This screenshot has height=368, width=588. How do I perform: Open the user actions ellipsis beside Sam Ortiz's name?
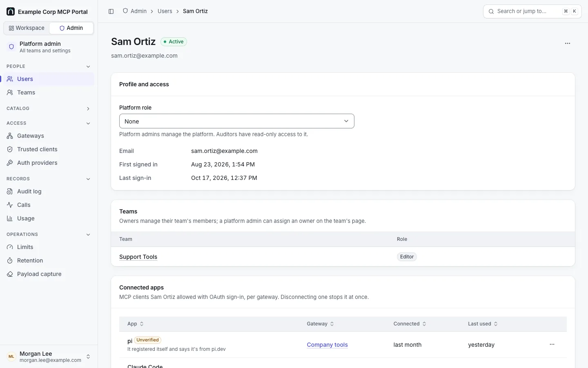point(568,43)
